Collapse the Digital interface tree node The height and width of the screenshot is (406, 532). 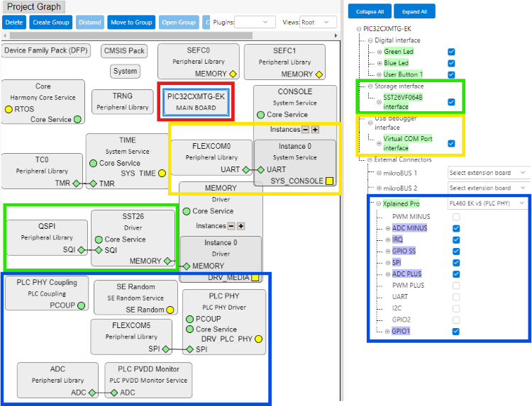pos(370,40)
